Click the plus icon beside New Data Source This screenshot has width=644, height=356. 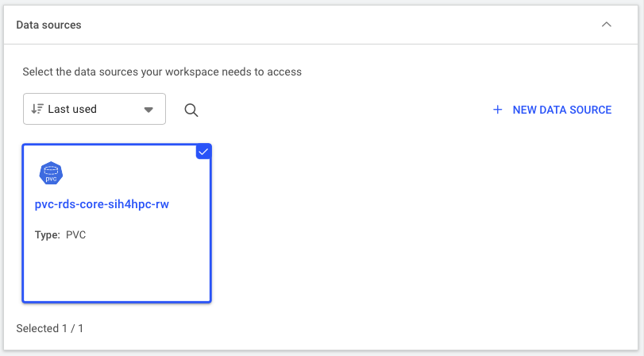498,110
